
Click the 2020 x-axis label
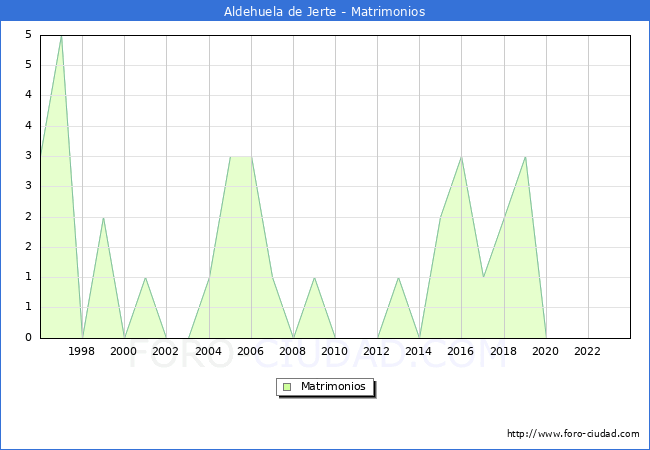coord(546,351)
